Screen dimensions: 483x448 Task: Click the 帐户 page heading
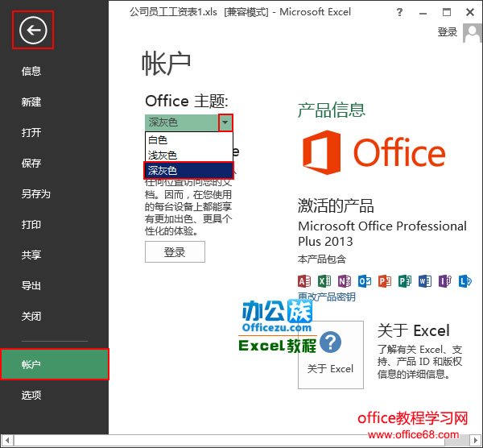pyautogui.click(x=167, y=64)
